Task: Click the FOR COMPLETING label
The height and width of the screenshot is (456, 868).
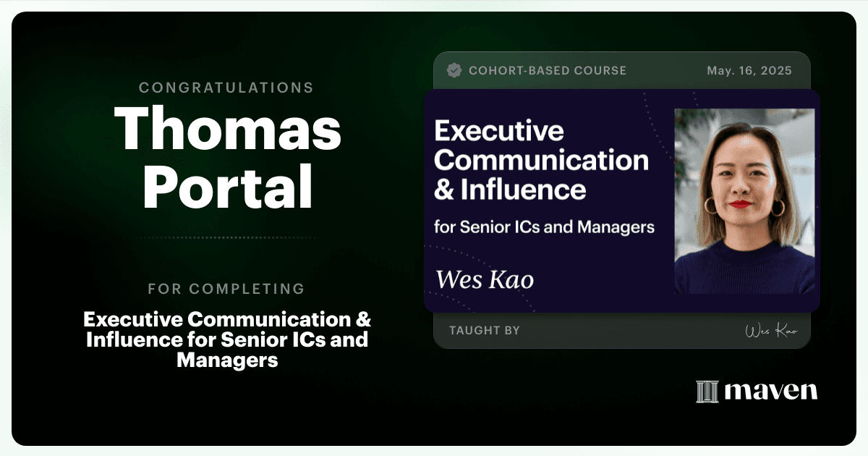Action: [226, 289]
